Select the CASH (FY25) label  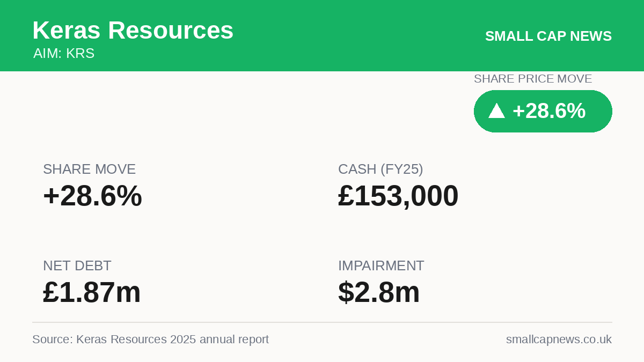click(x=380, y=169)
